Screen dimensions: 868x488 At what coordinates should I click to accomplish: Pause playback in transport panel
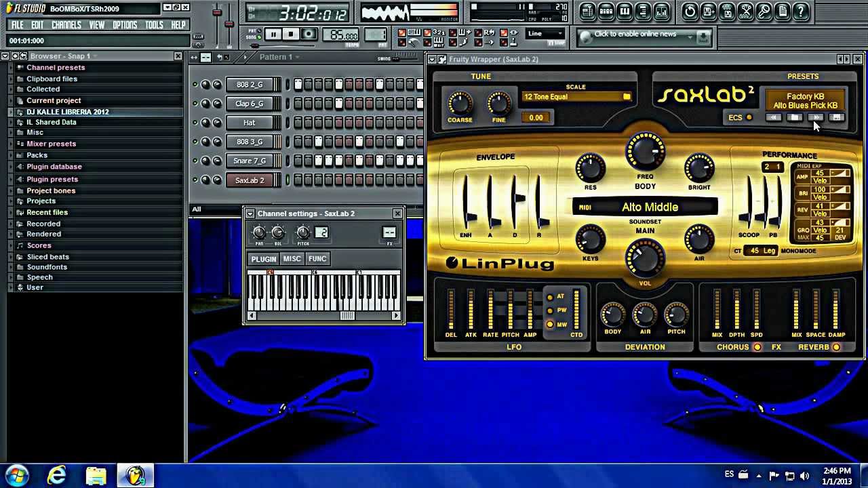pos(273,34)
